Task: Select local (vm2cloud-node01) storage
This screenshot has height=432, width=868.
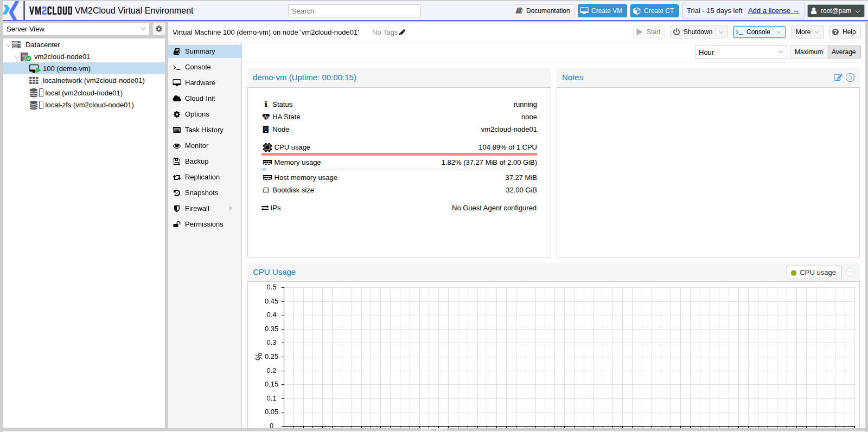Action: tap(84, 93)
